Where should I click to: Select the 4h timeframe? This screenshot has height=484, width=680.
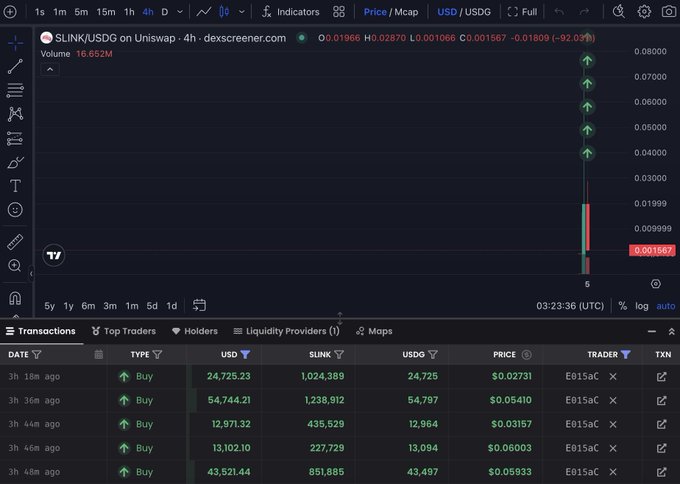click(148, 12)
